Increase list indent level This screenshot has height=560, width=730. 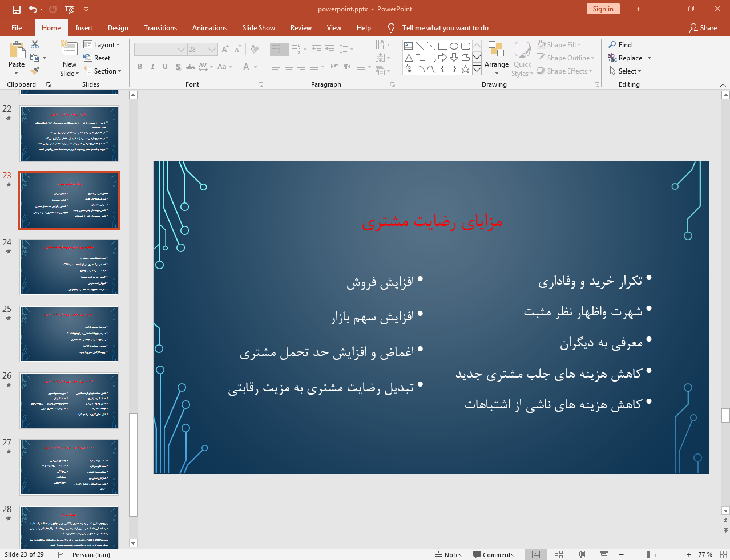click(329, 50)
